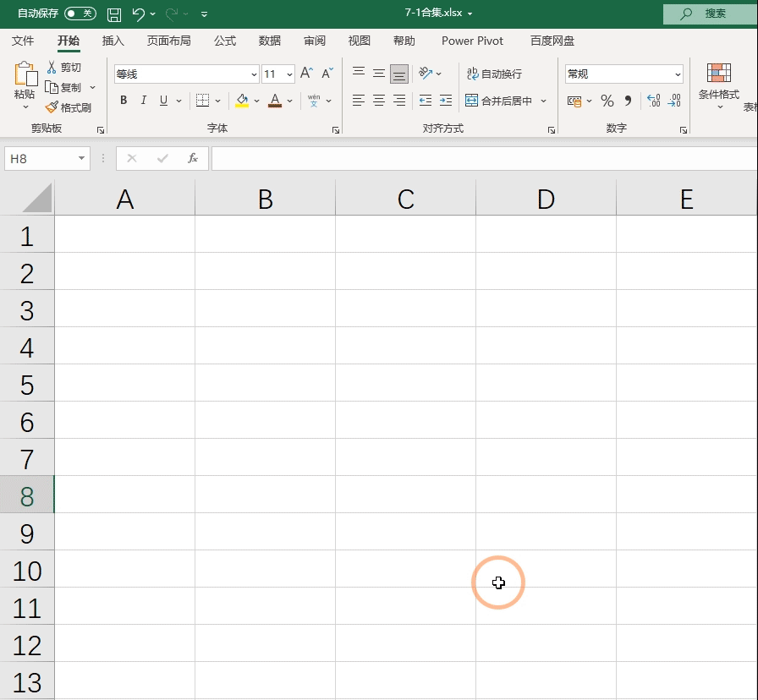The height and width of the screenshot is (700, 758).
Task: Click the Increase Font Size icon
Action: tap(306, 74)
